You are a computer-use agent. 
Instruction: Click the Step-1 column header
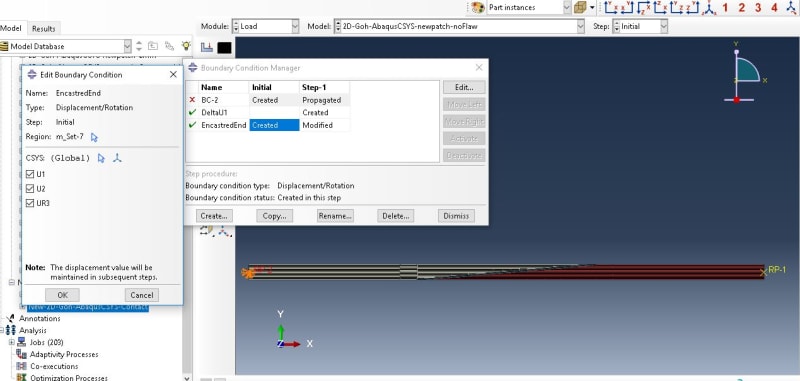click(324, 87)
